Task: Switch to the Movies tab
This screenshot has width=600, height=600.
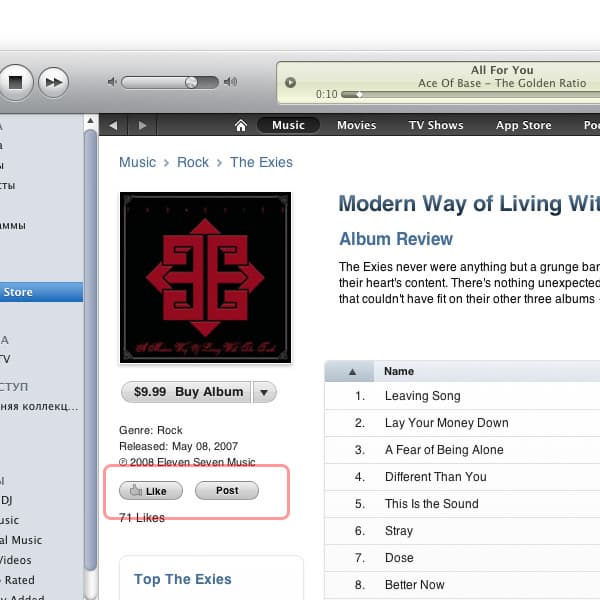Action: pyautogui.click(x=356, y=125)
